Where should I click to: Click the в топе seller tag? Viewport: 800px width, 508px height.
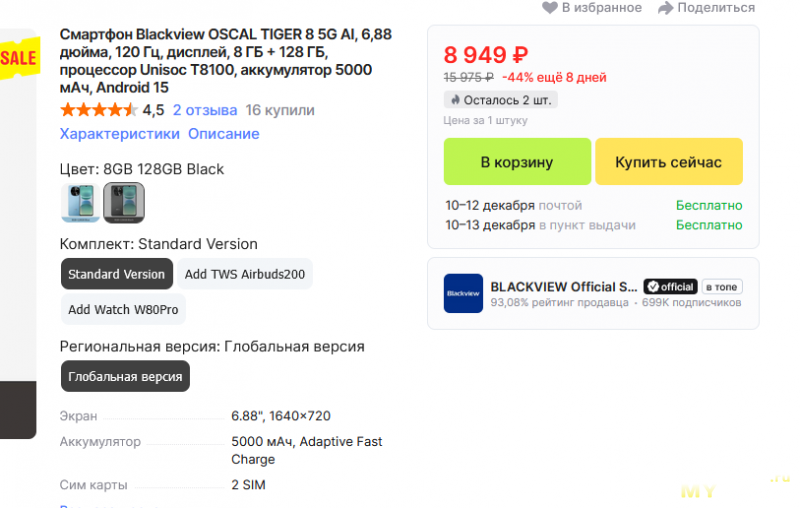[x=722, y=286]
